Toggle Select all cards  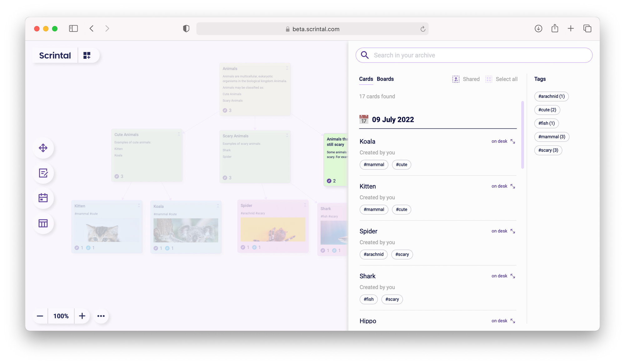click(501, 79)
